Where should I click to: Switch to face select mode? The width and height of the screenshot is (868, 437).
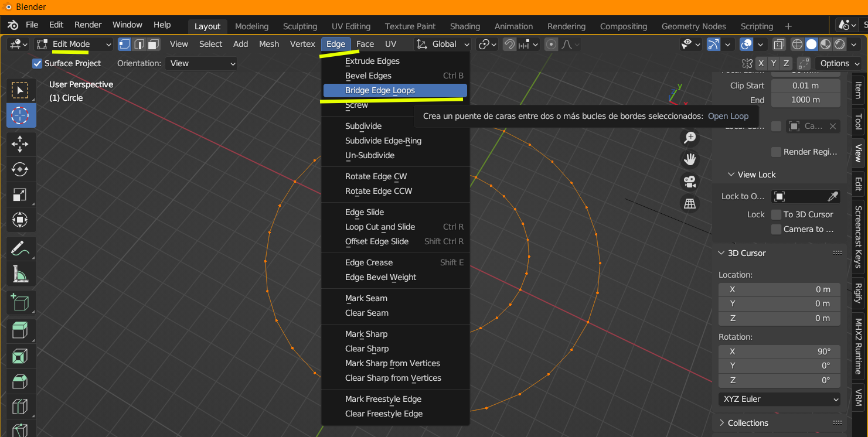tap(154, 44)
